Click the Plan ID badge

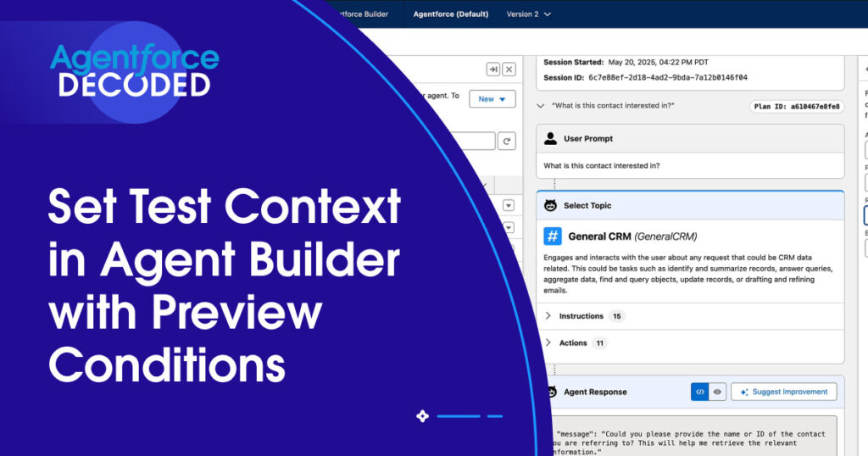pos(797,106)
